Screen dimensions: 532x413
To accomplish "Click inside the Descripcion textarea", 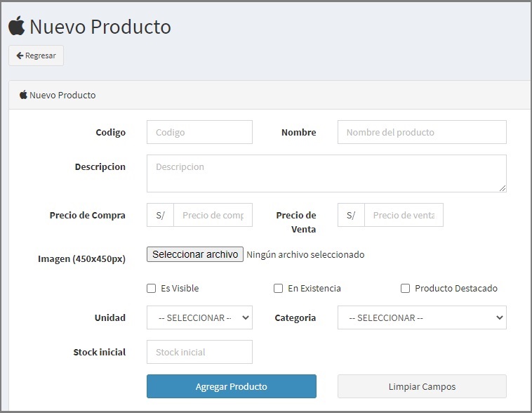I will 326,173.
